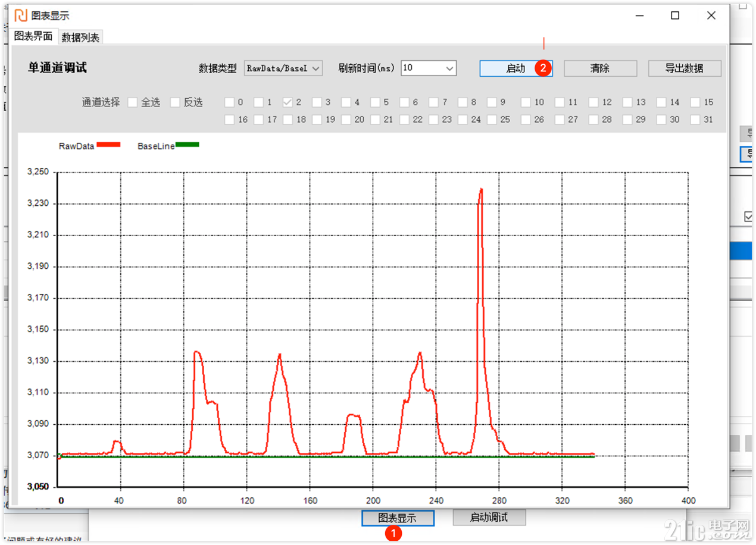Enable channel 26 checkbox

tap(526, 120)
